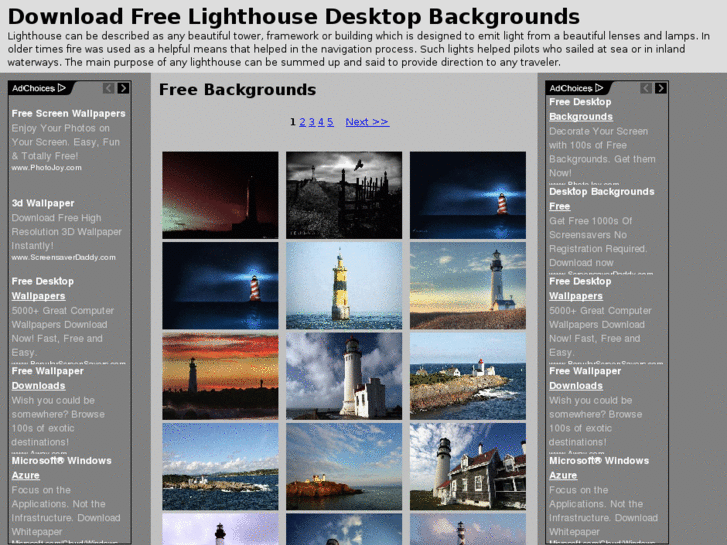
Task: Click the Download Free Lighthouse Desktop Backgrounds title
Action: 293,17
